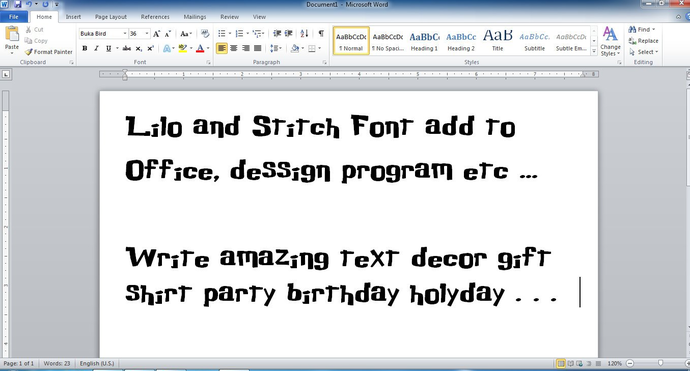Switch to the Insert tab
The width and height of the screenshot is (690, 371).
73,17
